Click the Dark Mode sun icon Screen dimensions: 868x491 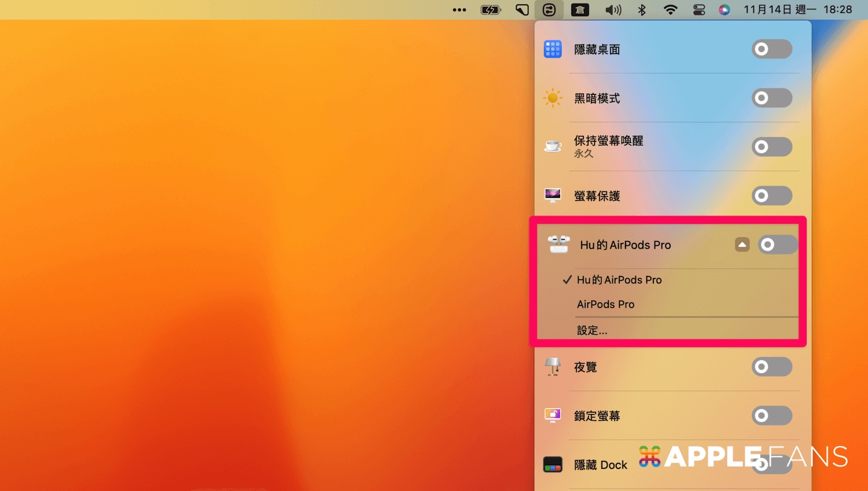point(553,98)
